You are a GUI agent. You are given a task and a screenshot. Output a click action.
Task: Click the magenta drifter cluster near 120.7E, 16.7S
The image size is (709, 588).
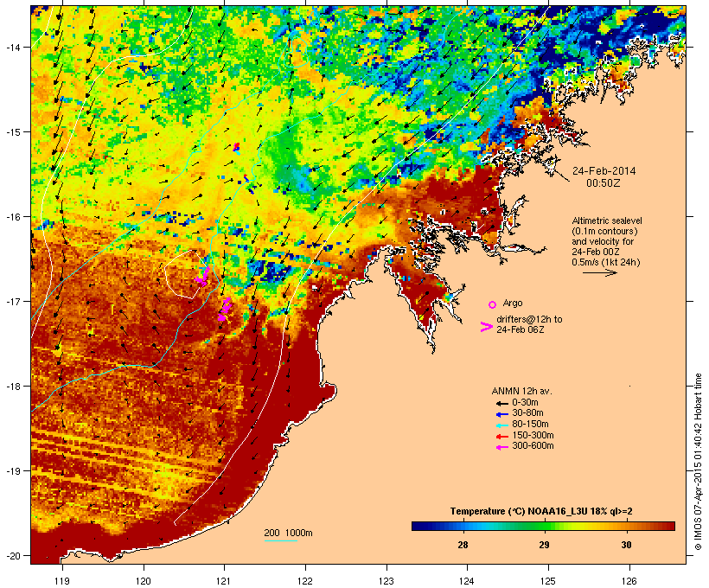(202, 277)
